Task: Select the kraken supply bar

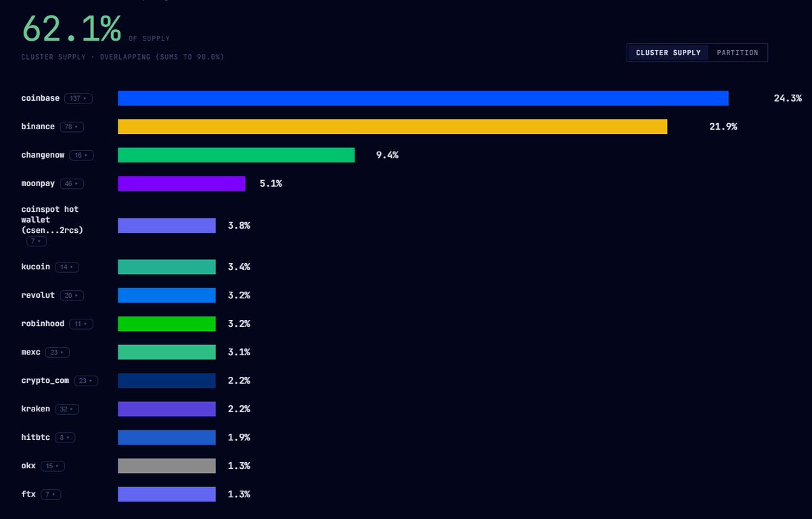Action: (x=166, y=409)
